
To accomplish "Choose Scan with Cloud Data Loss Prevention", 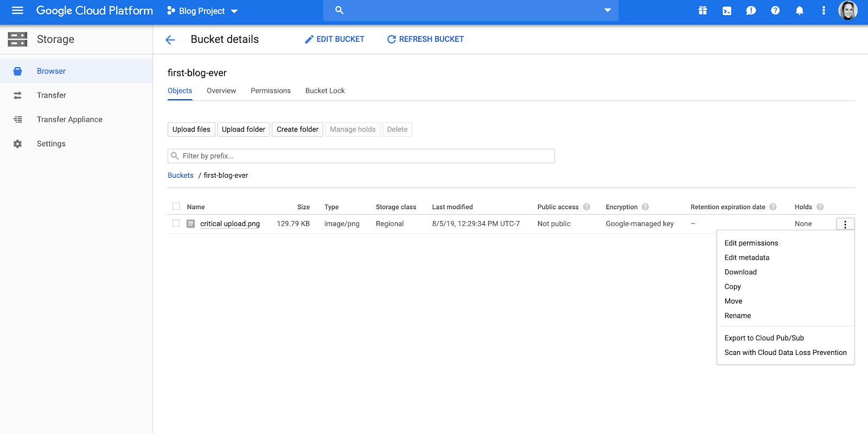I will point(786,353).
